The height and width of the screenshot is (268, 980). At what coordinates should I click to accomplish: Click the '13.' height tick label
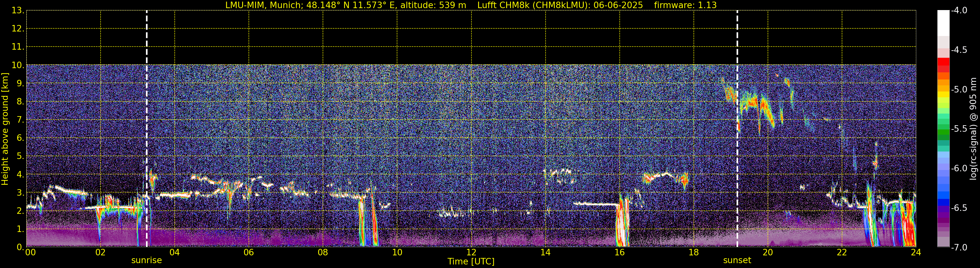pyautogui.click(x=18, y=11)
